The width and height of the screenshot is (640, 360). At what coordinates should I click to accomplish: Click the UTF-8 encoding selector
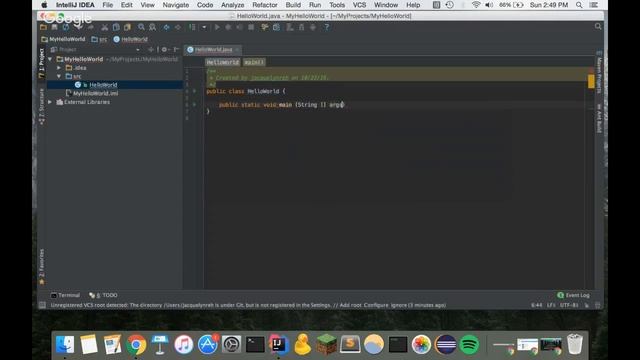coord(569,305)
